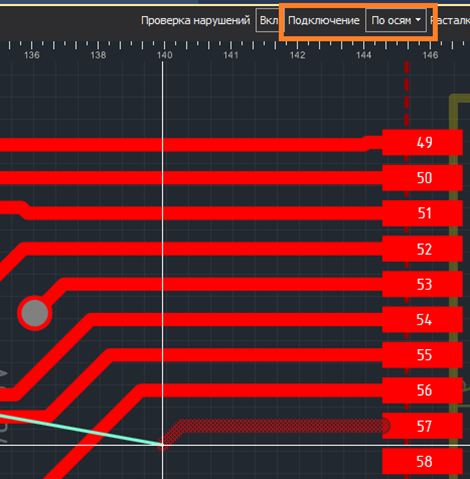Select pad number 51

[x=422, y=213]
